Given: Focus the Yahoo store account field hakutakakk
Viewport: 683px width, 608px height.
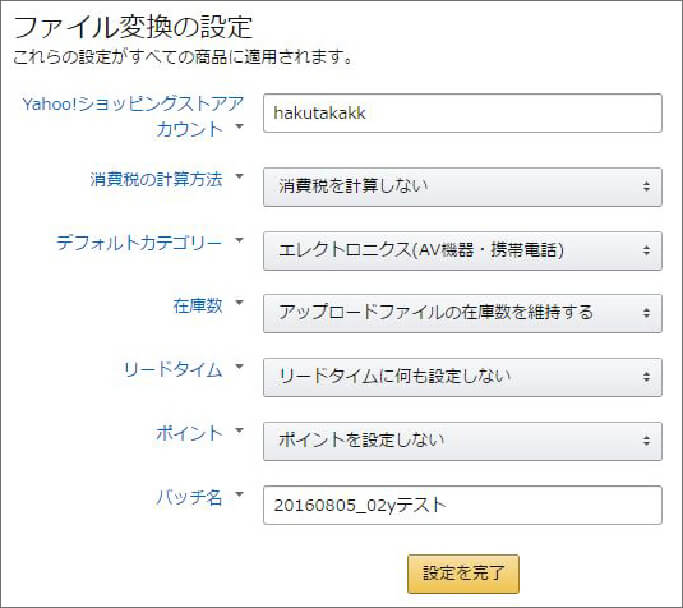Looking at the screenshot, I should [462, 113].
